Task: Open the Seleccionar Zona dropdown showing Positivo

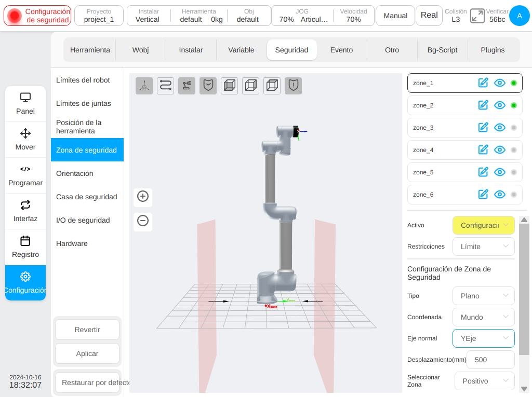Action: click(x=485, y=381)
